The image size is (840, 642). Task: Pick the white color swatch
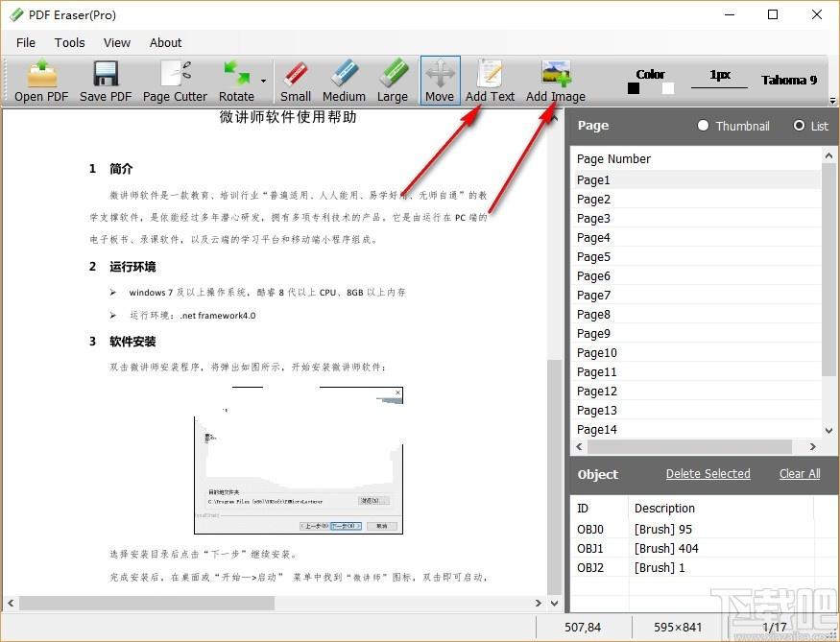[668, 88]
